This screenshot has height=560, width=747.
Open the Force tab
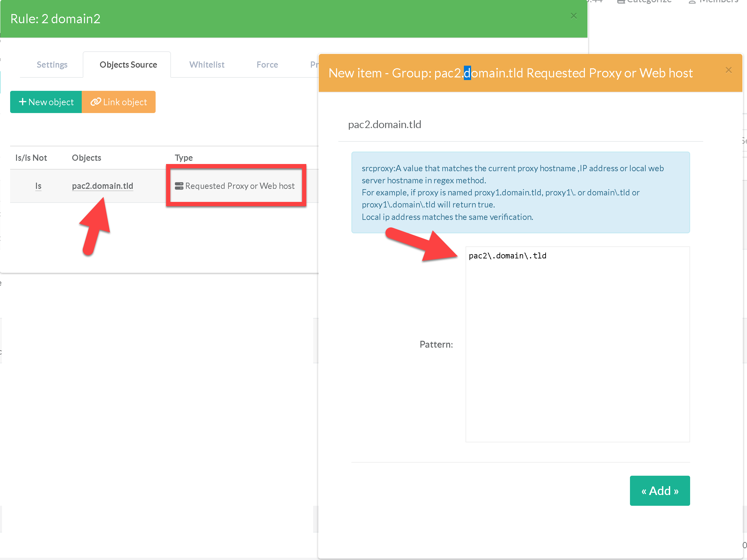267,64
